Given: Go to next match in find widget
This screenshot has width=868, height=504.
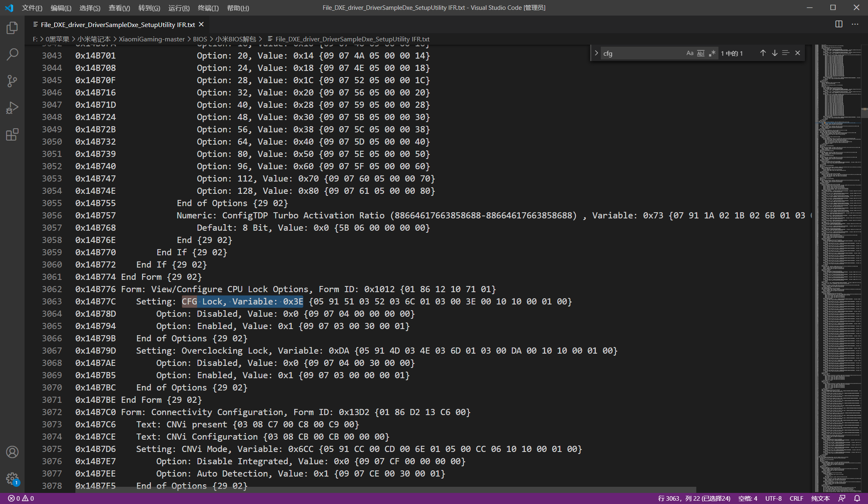Looking at the screenshot, I should (775, 53).
